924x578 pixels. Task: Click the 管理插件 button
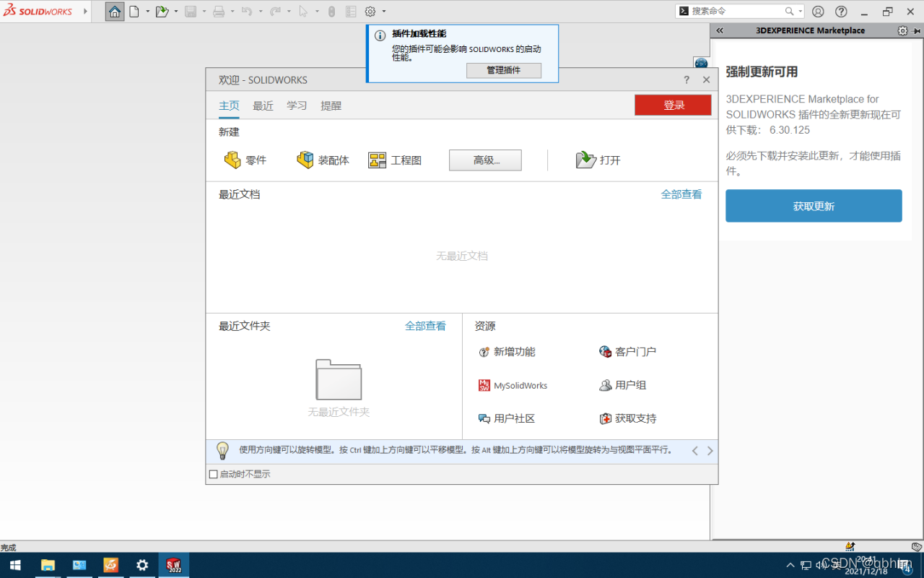pos(503,70)
